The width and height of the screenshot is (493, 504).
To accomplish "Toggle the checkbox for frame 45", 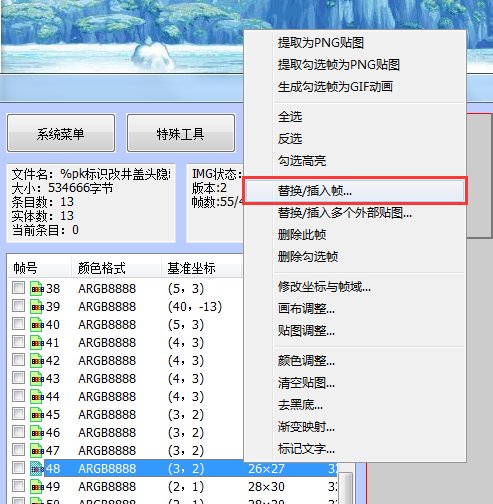I will click(x=18, y=414).
